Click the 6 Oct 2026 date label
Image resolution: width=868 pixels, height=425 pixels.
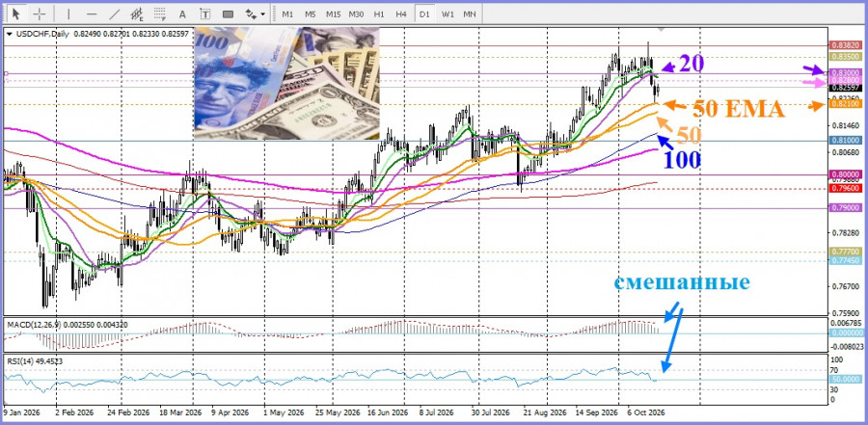pos(644,412)
